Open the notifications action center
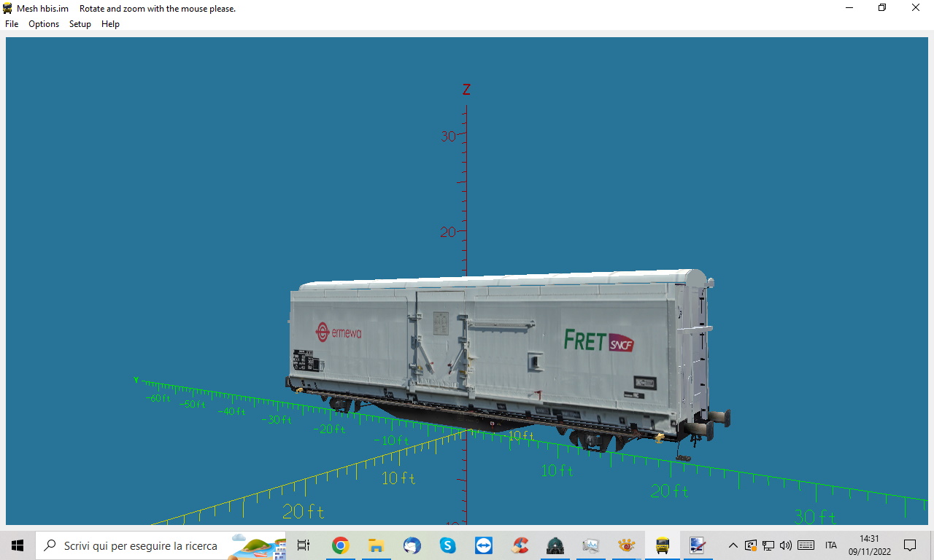This screenshot has width=934, height=560. (x=910, y=545)
